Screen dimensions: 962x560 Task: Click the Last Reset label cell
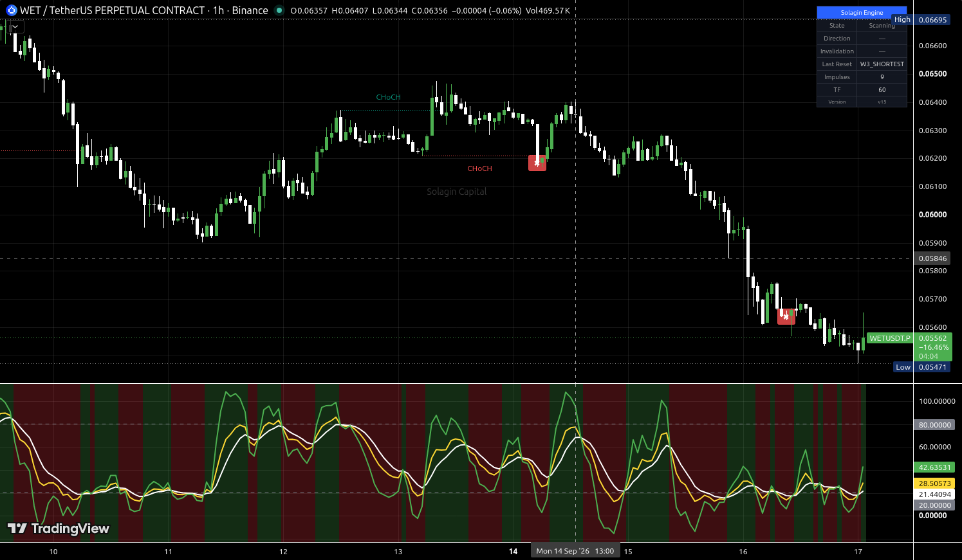pyautogui.click(x=837, y=64)
